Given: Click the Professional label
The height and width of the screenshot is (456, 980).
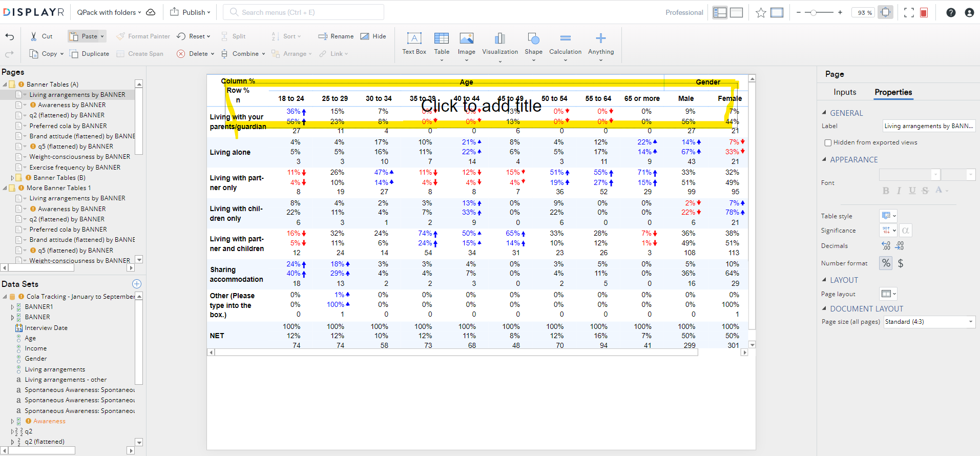Looking at the screenshot, I should 684,13.
